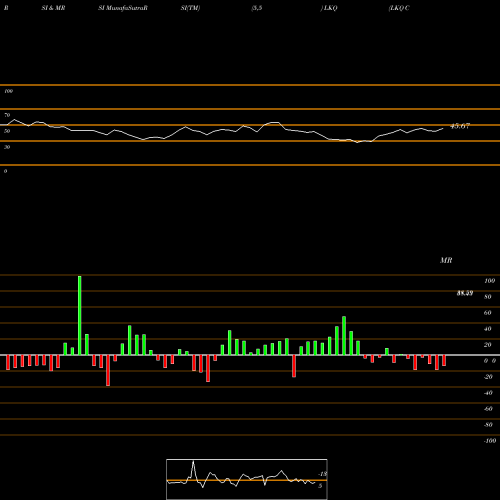Click the 'SI & MR' header text
This screenshot has height=500, width=500.
53,8
